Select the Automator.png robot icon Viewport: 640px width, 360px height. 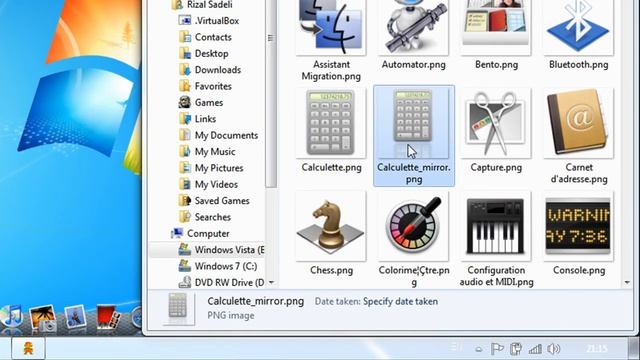click(x=413, y=27)
